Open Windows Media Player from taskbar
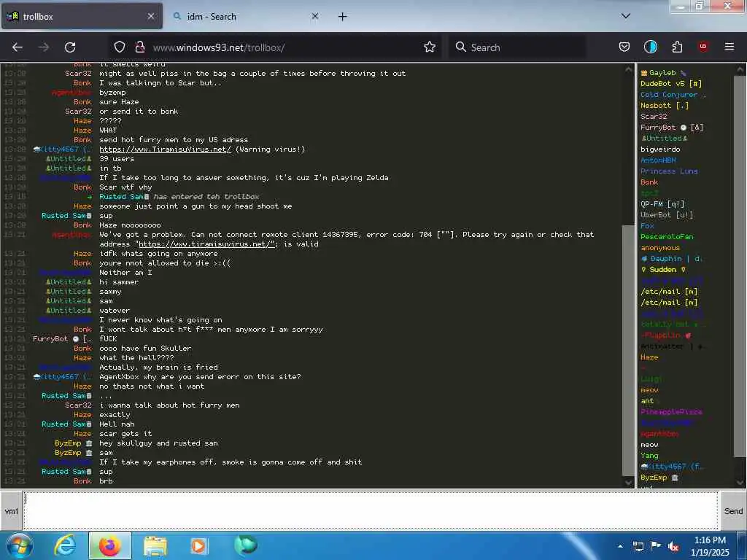This screenshot has width=747, height=560. (198, 545)
